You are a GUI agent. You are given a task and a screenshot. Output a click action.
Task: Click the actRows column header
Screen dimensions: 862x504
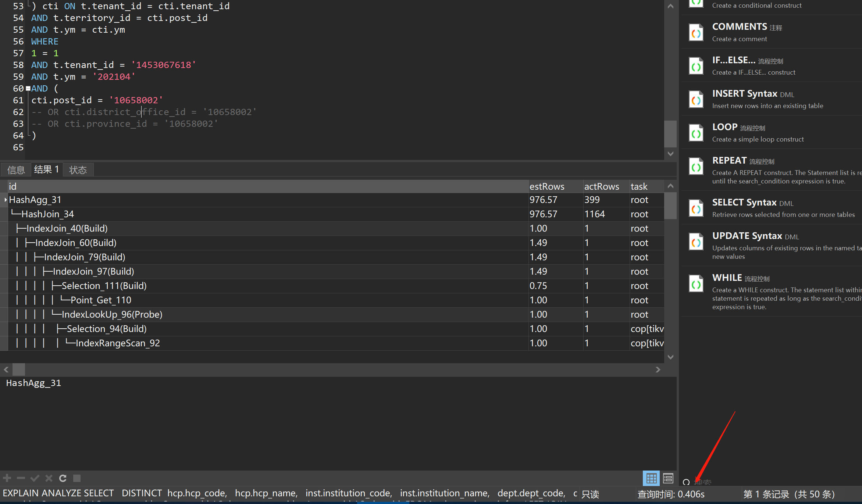coord(602,186)
